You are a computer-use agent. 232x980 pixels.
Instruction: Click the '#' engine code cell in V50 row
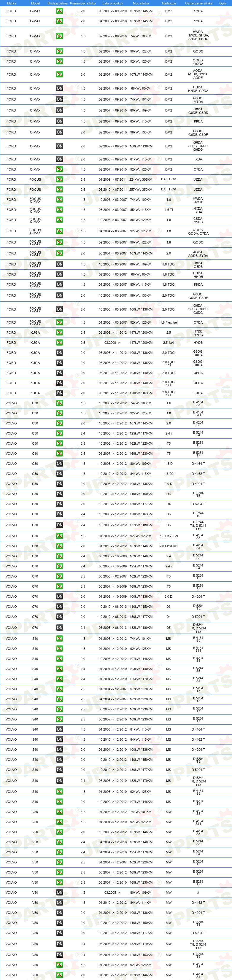click(198, 892)
